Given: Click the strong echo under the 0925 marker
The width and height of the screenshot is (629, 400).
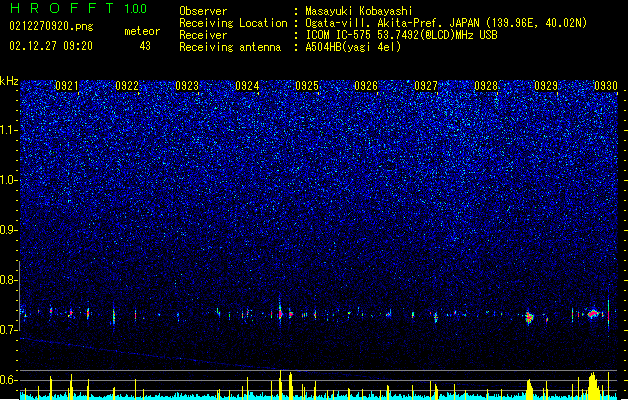Looking at the screenshot, I should tap(280, 314).
